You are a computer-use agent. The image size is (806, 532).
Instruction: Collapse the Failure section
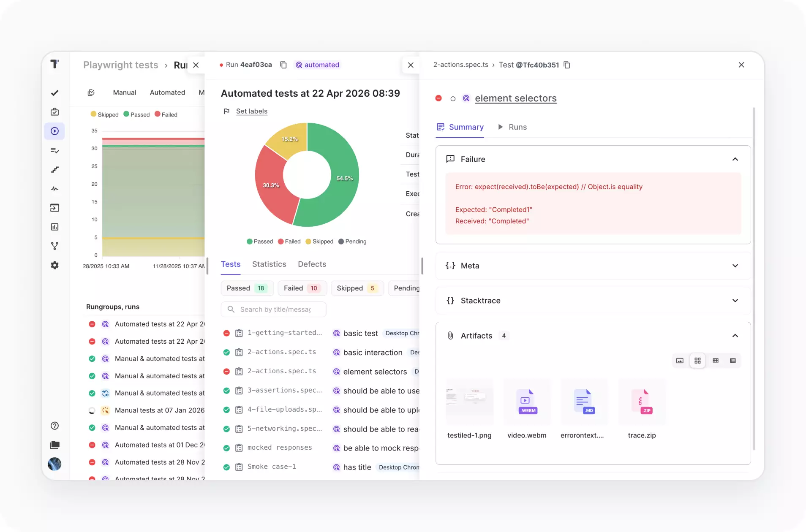(x=735, y=159)
